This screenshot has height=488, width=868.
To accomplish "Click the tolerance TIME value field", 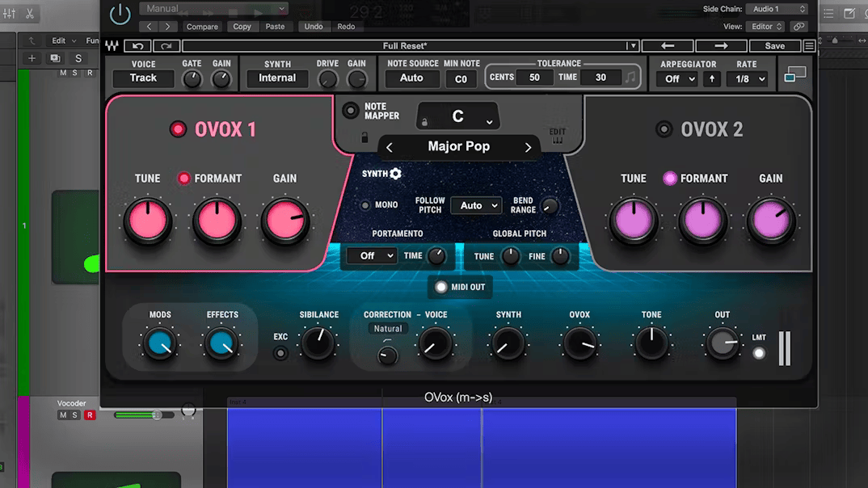I will click(600, 78).
